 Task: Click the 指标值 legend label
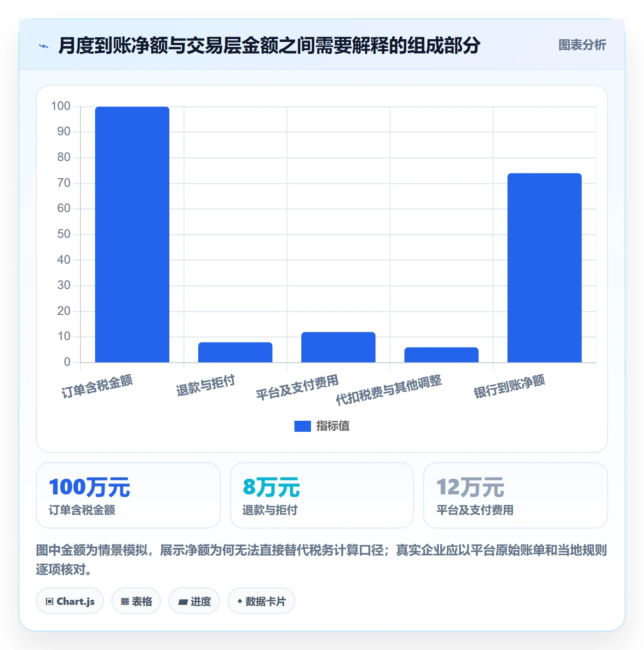point(333,426)
